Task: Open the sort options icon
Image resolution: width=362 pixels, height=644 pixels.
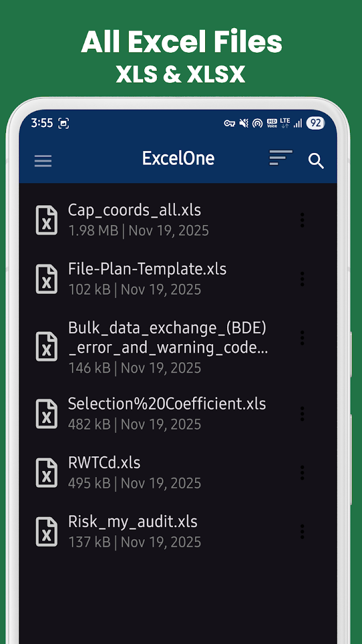Action: click(x=281, y=157)
